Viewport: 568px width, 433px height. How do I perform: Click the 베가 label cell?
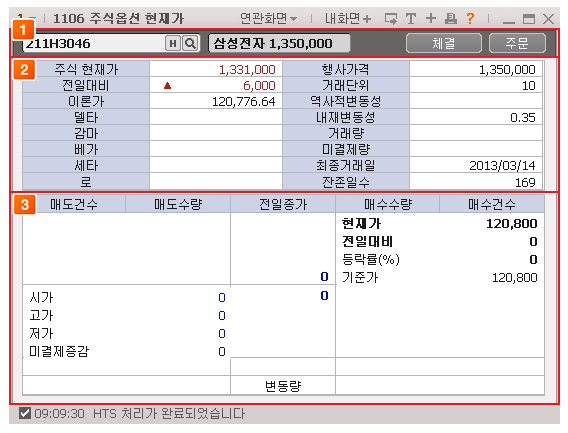[86, 150]
